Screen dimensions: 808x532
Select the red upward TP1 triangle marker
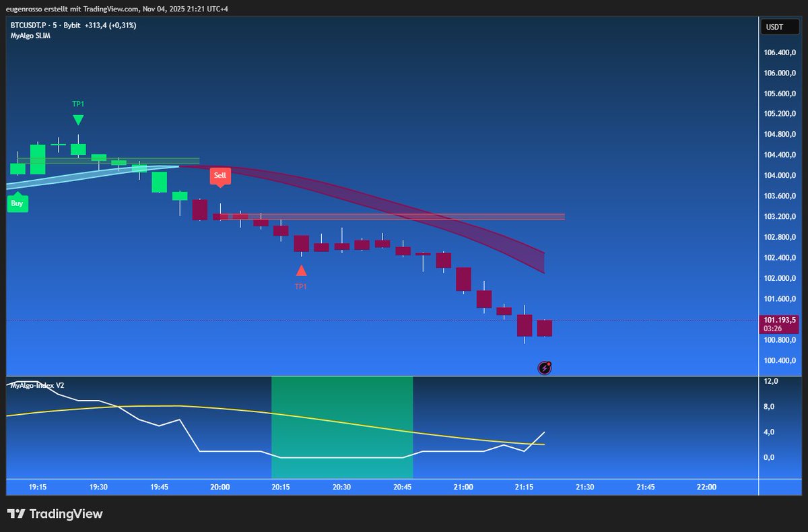pyautogui.click(x=301, y=271)
